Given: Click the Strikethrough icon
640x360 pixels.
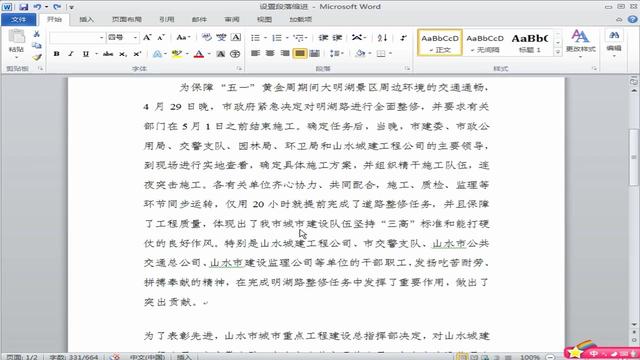Looking at the screenshot, I should pyautogui.click(x=108, y=54).
